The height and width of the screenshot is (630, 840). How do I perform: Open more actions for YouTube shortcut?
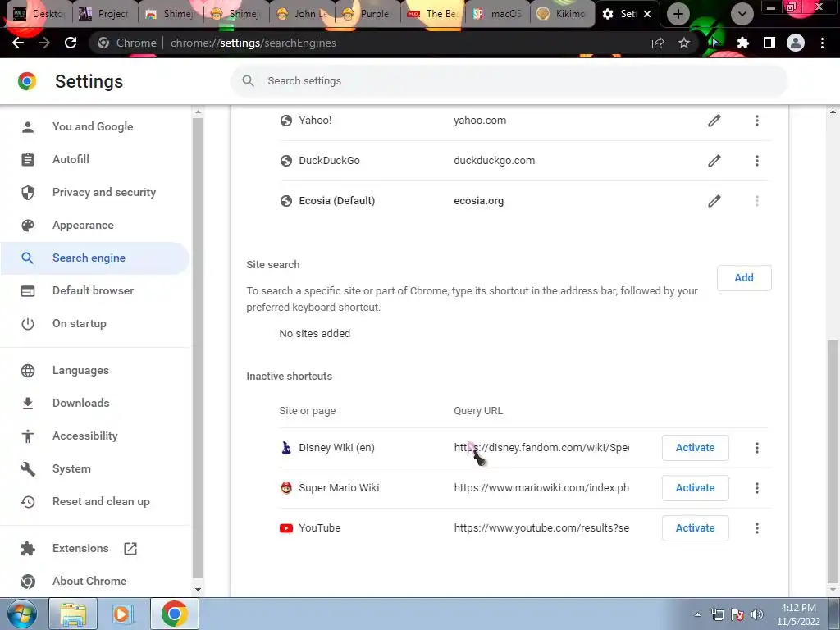(757, 528)
